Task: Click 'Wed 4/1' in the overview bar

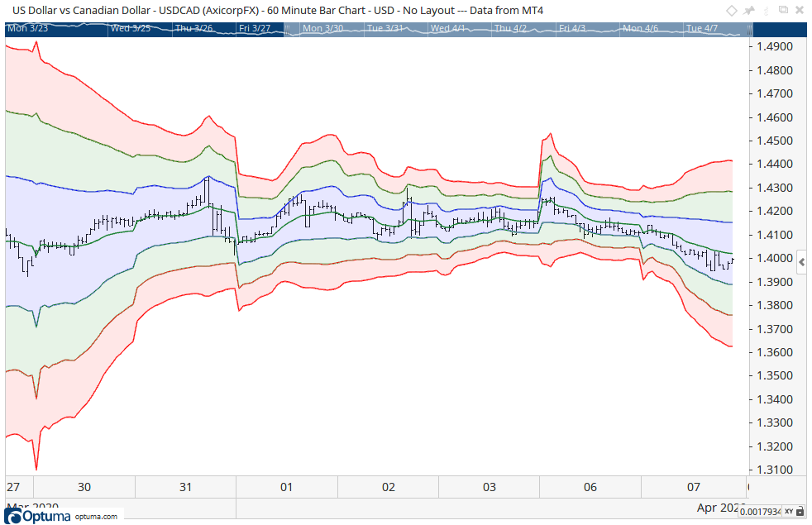Action: pyautogui.click(x=448, y=28)
